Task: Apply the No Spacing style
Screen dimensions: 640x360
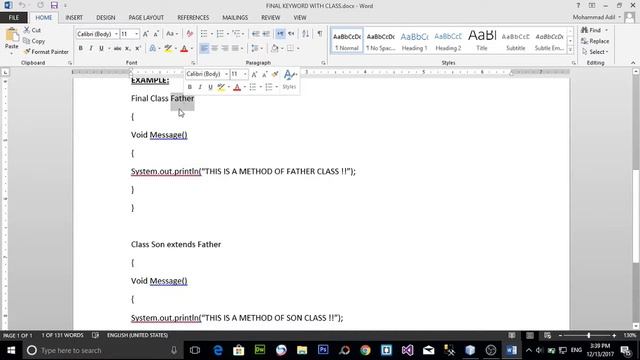Action: tap(380, 41)
